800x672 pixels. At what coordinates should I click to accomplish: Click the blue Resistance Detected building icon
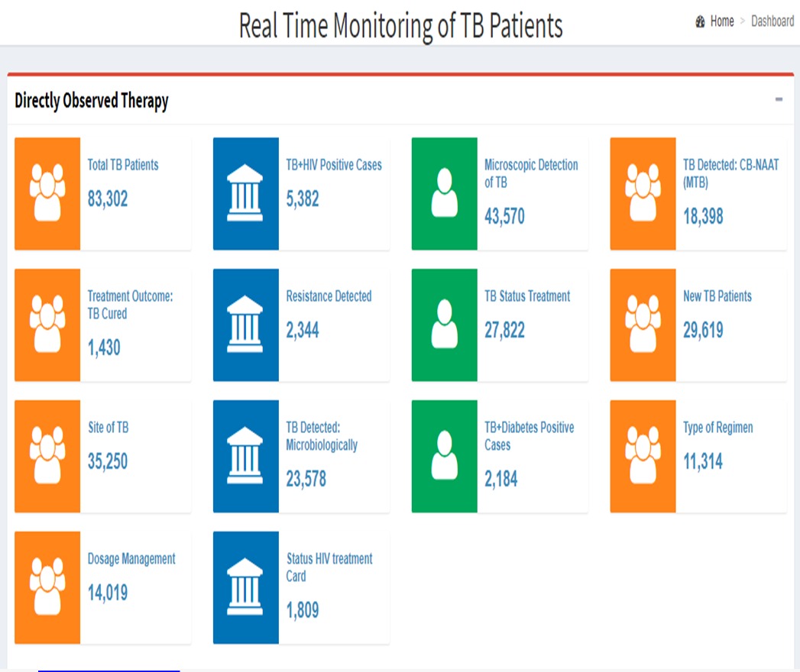click(x=246, y=325)
